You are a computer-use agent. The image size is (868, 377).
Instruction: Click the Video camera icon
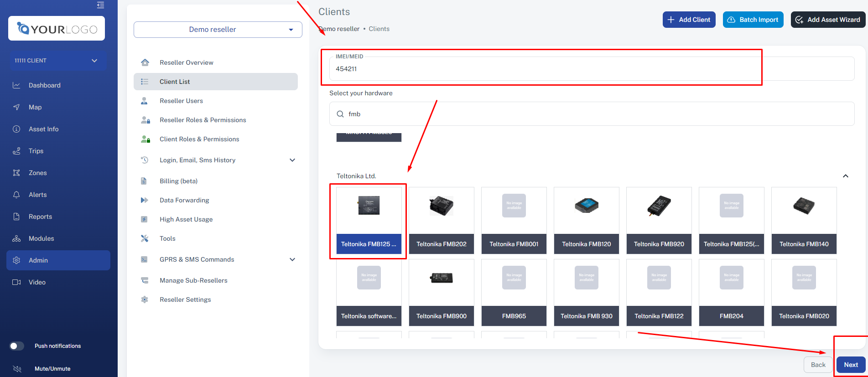tap(16, 282)
